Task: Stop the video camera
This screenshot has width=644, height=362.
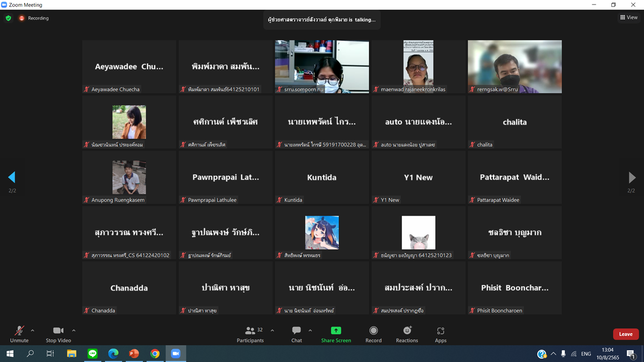Action: click(x=58, y=331)
